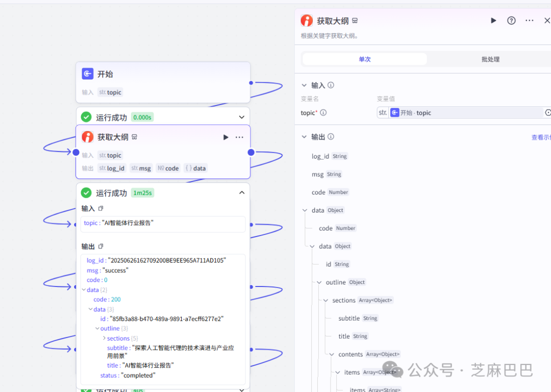Collapse the sections Array<Object> row

[x=325, y=300]
